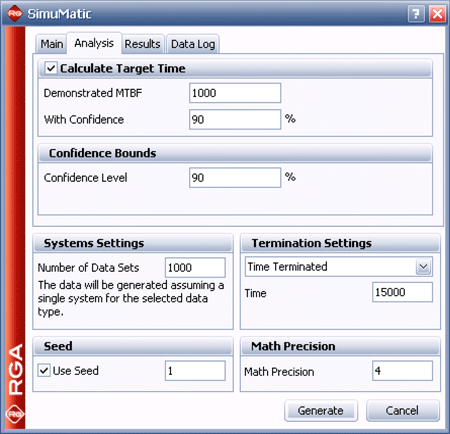Click the Generate button
450x434 pixels.
pos(321,411)
